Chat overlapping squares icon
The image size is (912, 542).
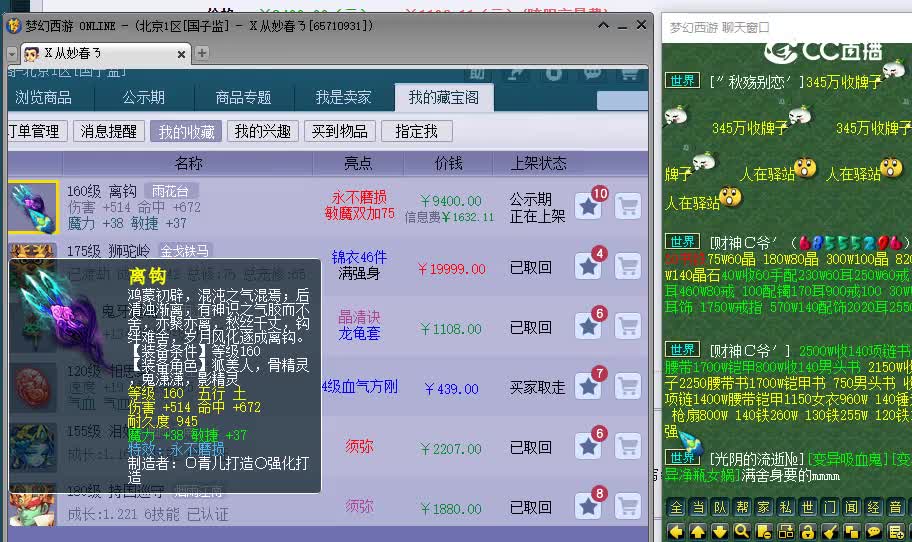coord(853,531)
